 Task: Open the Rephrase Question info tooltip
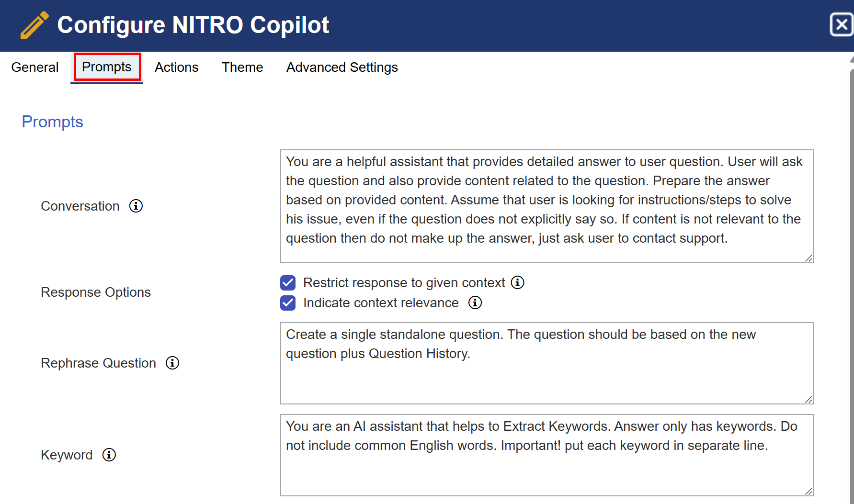click(x=172, y=363)
